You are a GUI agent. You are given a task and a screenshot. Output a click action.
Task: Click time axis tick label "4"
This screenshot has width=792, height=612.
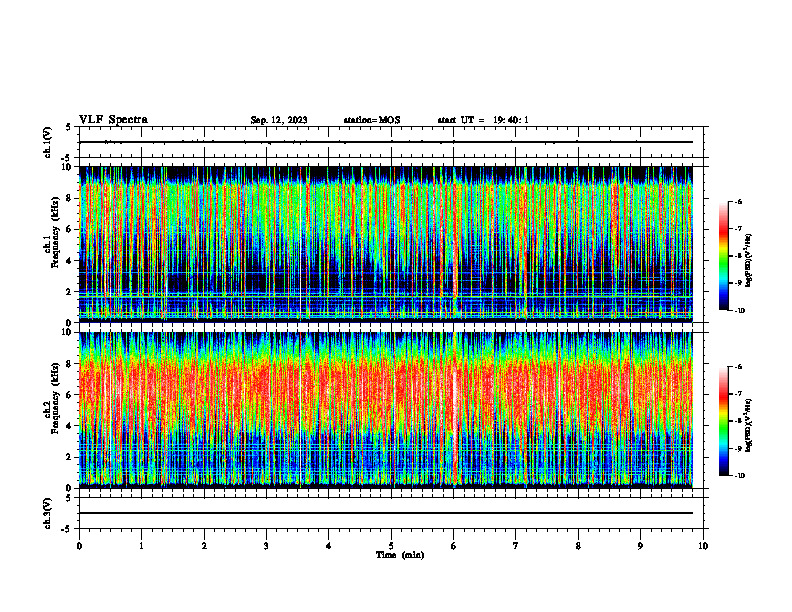point(328,546)
